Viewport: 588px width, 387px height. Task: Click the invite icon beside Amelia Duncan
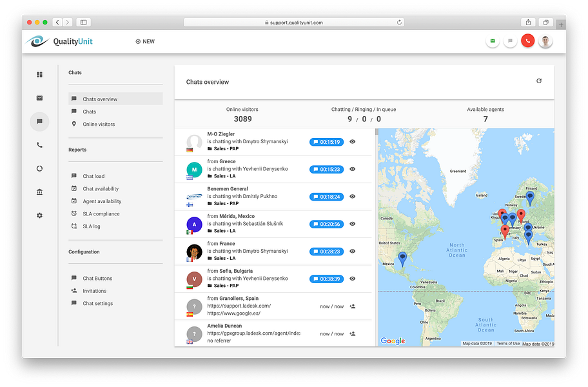click(352, 334)
